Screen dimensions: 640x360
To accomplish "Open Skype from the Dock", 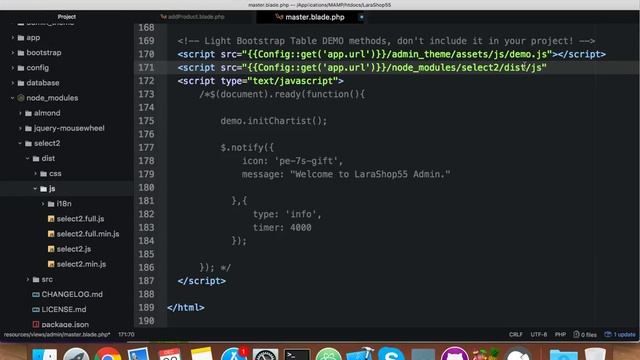I will (x=391, y=354).
